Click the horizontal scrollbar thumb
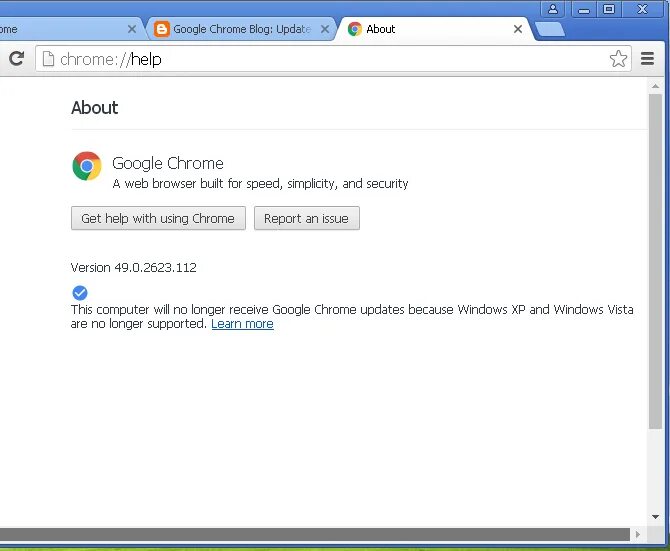This screenshot has height=551, width=670. tap(315, 534)
